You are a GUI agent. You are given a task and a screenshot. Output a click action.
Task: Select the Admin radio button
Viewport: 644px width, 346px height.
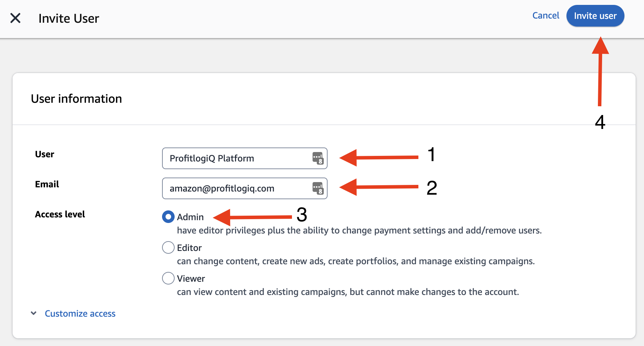(168, 217)
